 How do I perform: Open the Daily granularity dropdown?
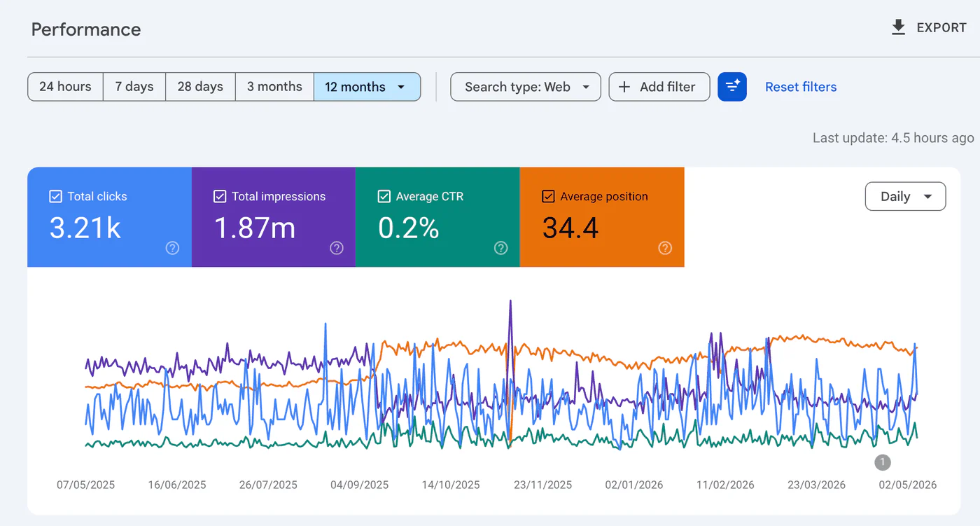906,197
